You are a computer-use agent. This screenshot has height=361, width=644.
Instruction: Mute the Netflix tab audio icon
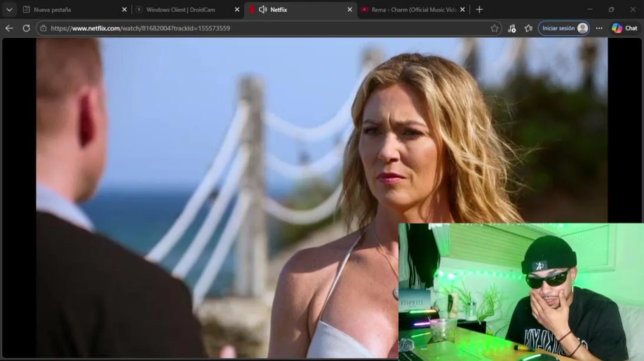(263, 10)
